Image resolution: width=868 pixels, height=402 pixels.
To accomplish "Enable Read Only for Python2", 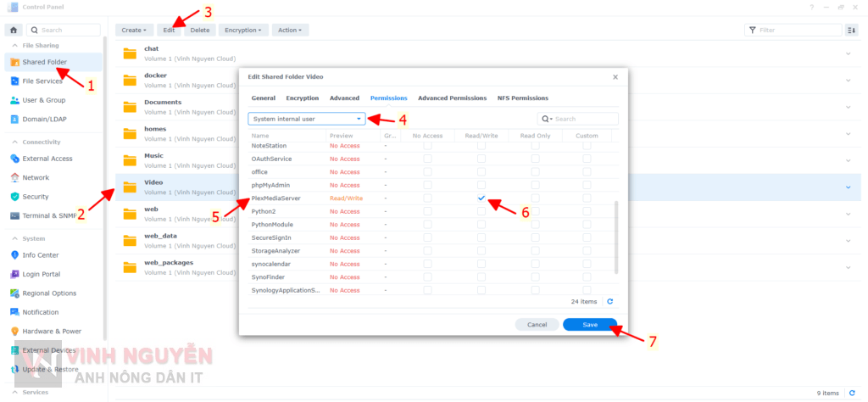I will click(535, 211).
